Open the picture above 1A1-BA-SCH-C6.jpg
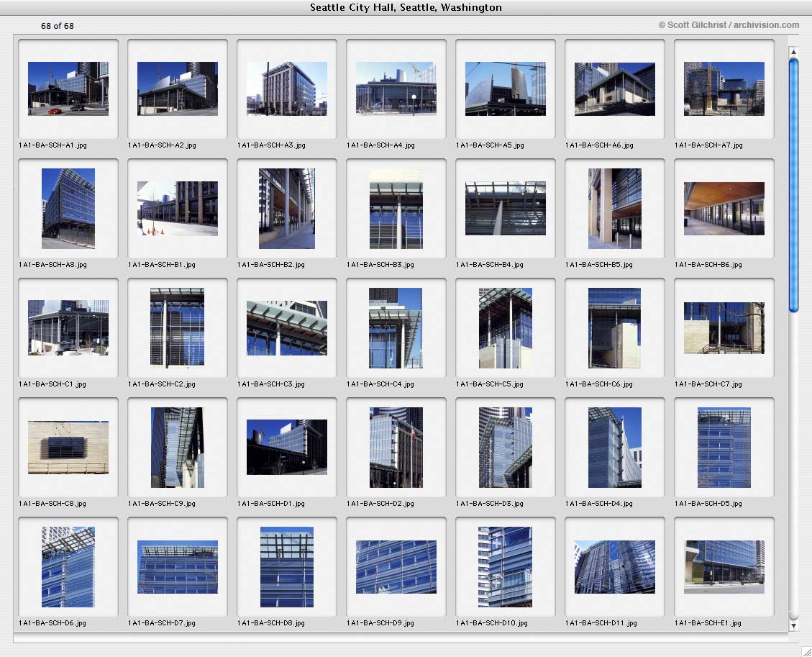Image resolution: width=812 pixels, height=657 pixels. (615, 327)
